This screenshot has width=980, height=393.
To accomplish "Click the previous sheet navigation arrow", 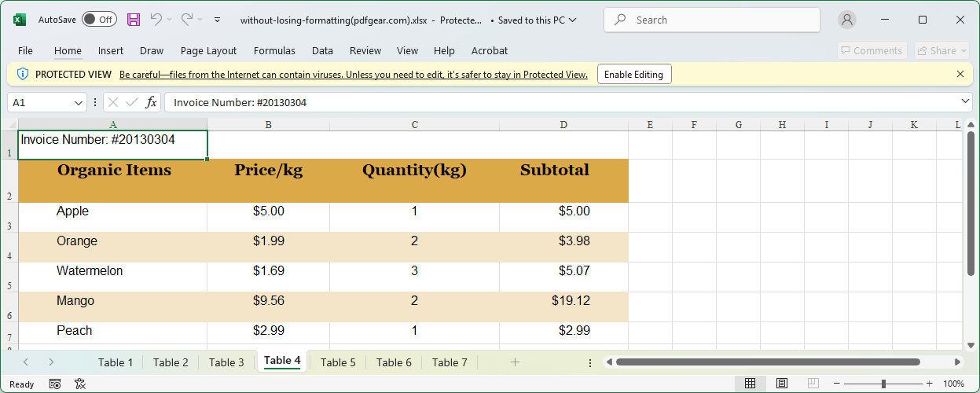I will point(26,362).
